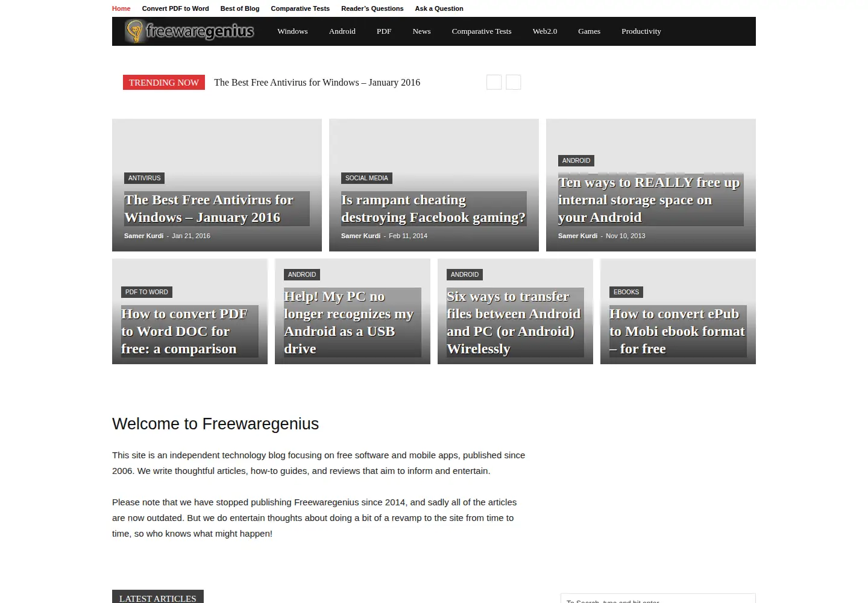Select Windows category in navbar
The image size is (868, 603).
point(292,31)
